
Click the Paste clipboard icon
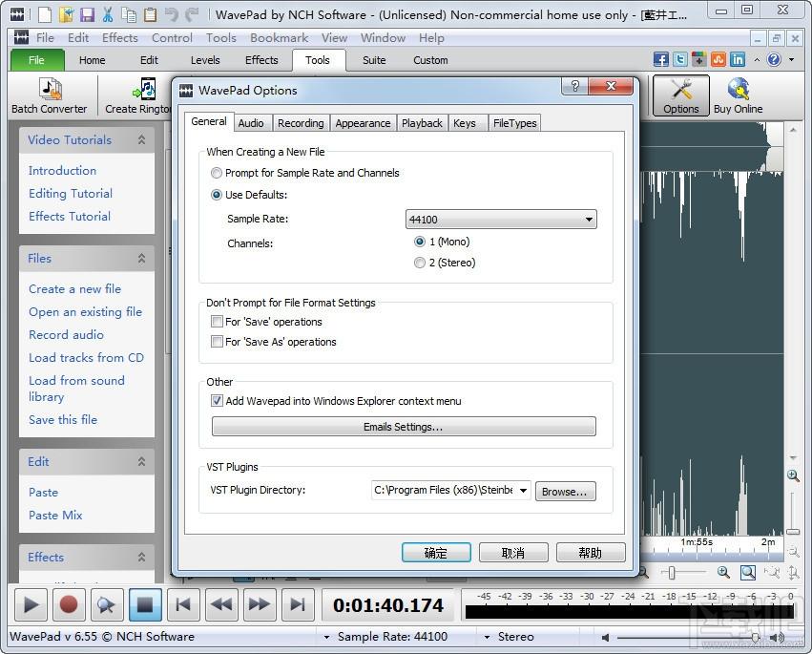[x=150, y=14]
